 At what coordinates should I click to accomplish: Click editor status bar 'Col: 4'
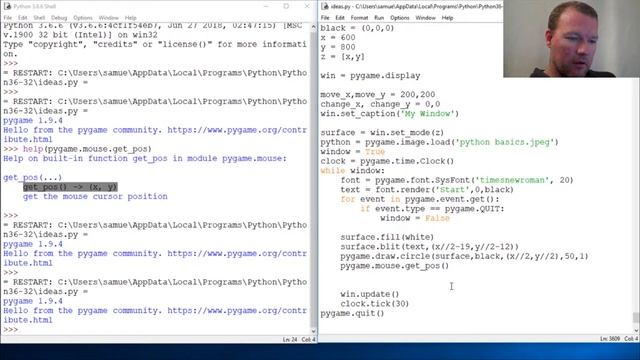(x=631, y=339)
